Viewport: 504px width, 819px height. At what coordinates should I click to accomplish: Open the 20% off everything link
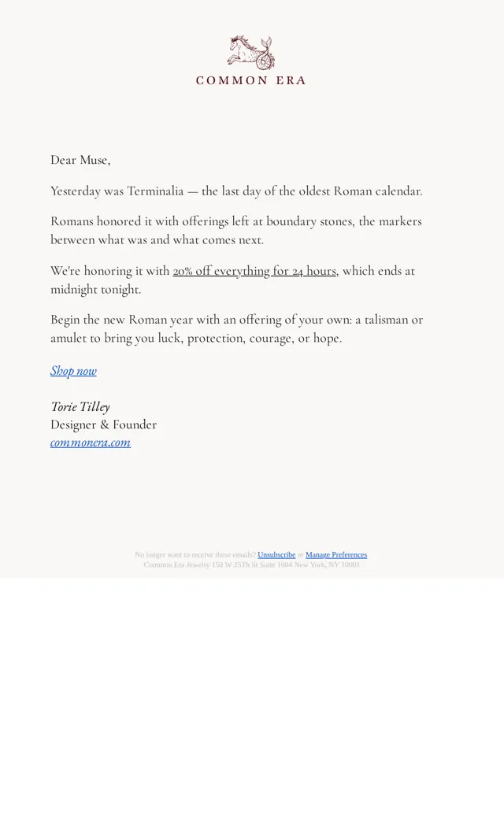(255, 271)
